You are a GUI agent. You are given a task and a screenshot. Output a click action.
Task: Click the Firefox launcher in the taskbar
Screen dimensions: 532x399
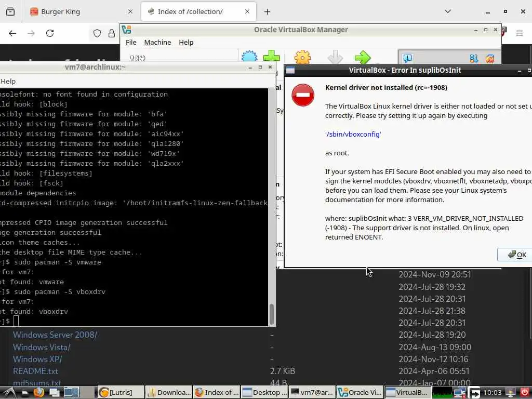click(x=38, y=392)
